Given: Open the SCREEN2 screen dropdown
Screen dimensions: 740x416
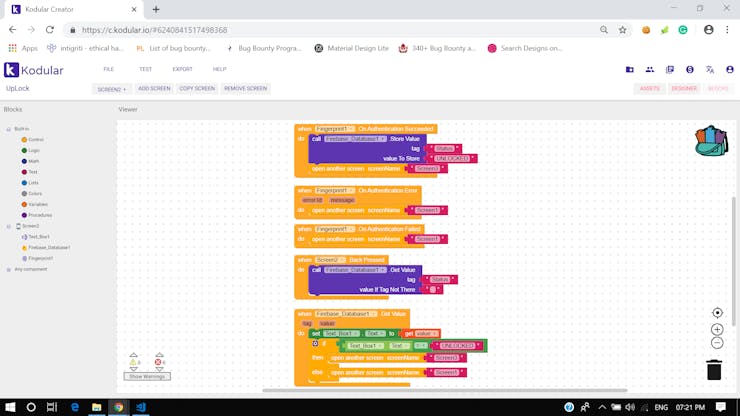Looking at the screenshot, I should 111,89.
